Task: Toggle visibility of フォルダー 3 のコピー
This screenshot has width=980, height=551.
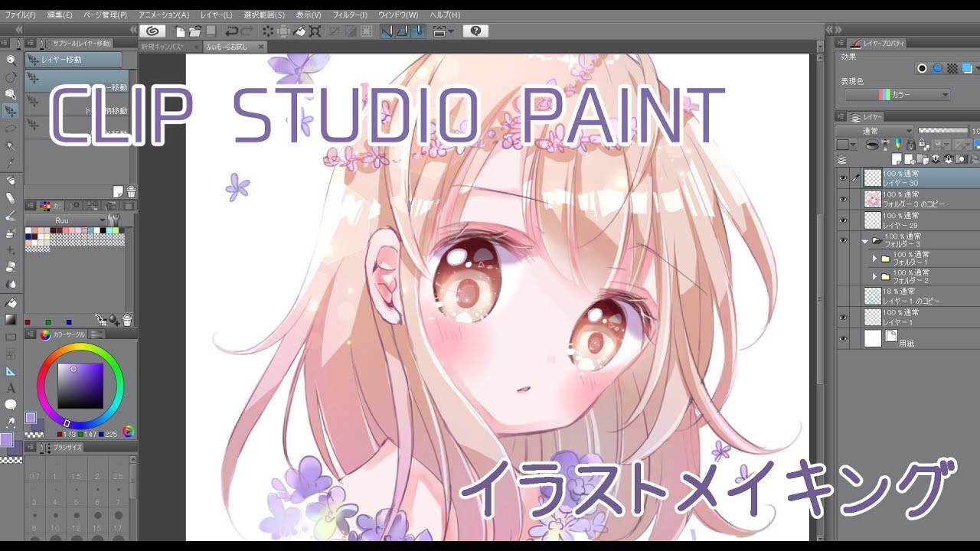Action: coord(843,199)
